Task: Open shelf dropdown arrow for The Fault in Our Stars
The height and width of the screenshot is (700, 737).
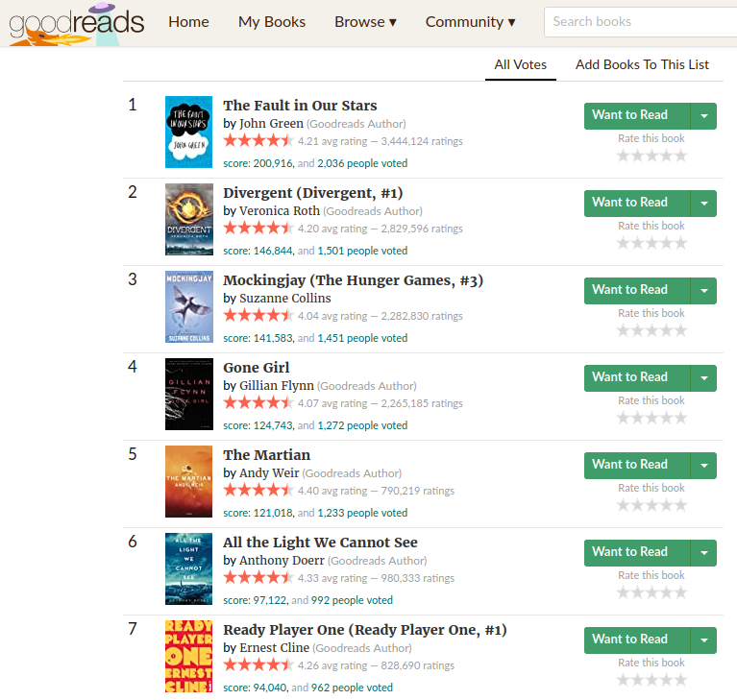Action: 703,115
